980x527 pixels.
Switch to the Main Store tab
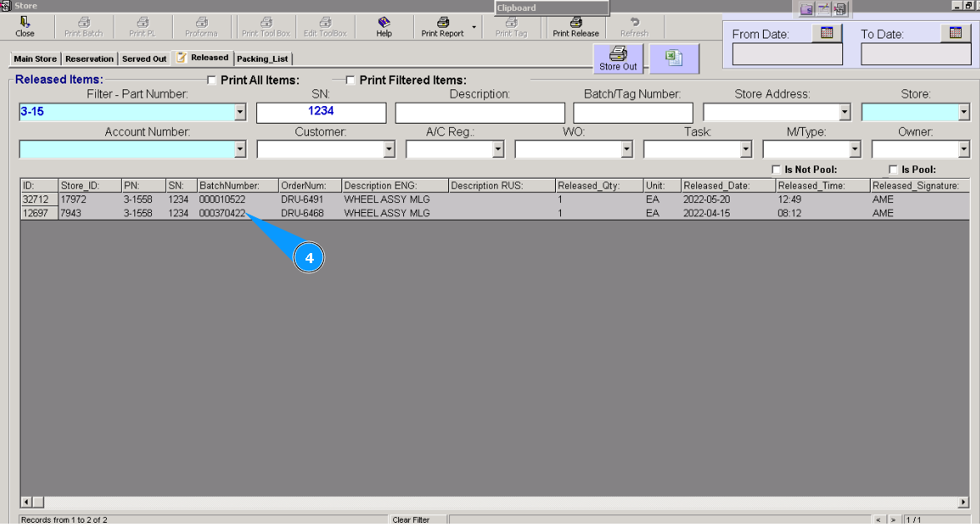click(33, 58)
